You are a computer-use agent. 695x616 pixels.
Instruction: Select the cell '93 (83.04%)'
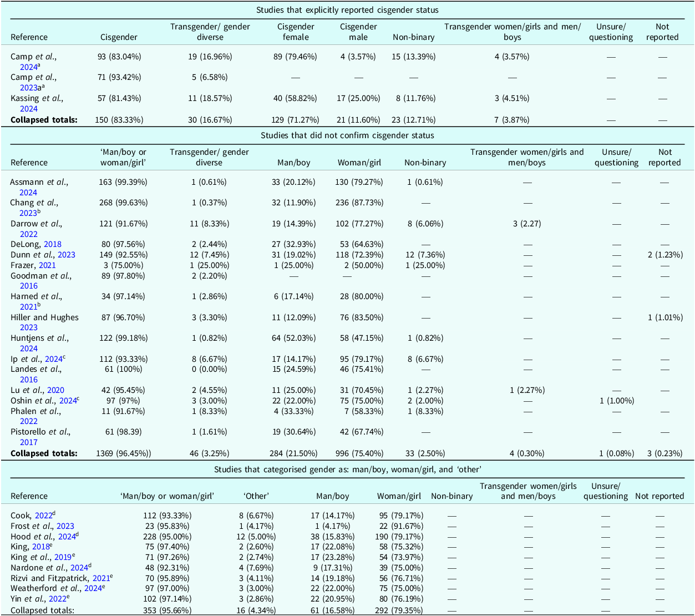(119, 57)
